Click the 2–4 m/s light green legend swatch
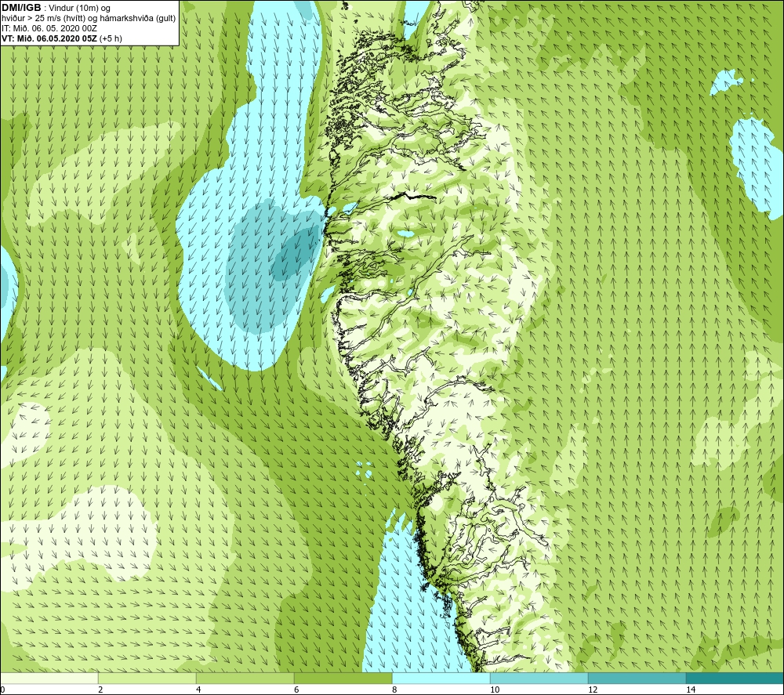The height and width of the screenshot is (695, 784). point(147,679)
